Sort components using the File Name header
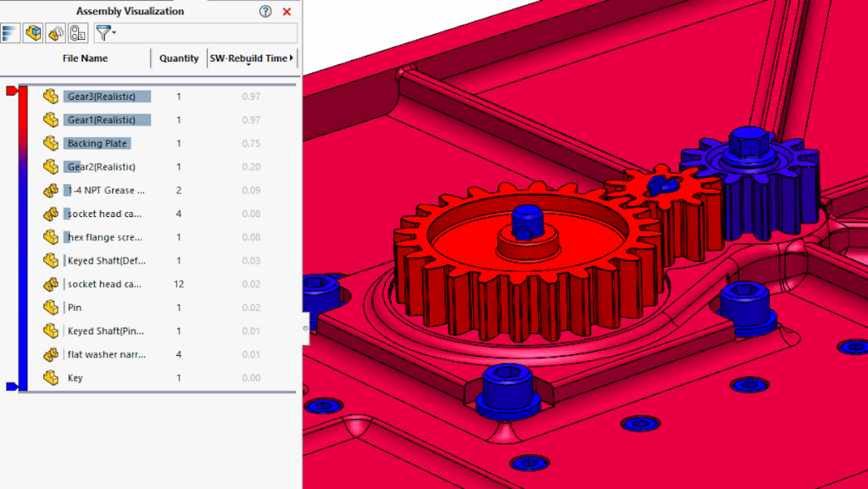Image resolution: width=868 pixels, height=489 pixels. pos(85,58)
